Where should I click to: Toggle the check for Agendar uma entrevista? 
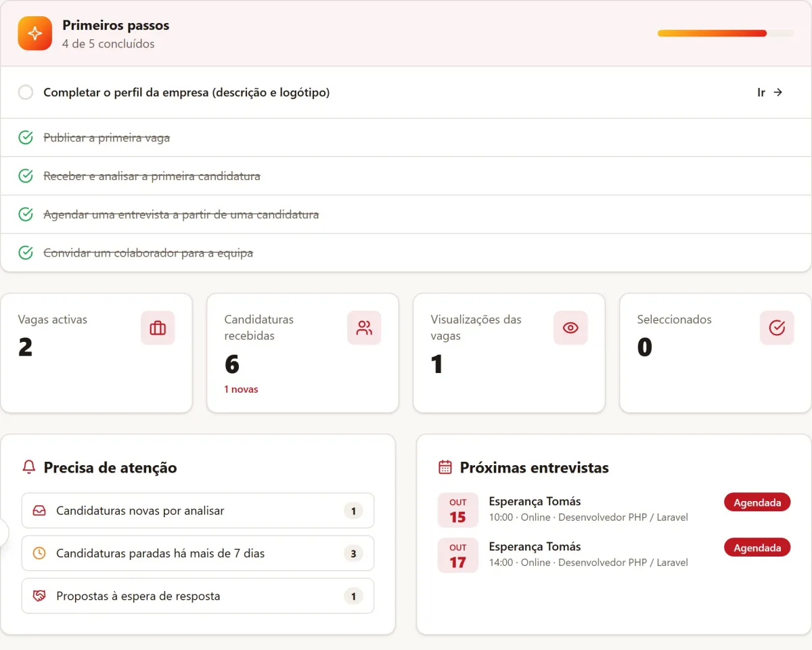[x=26, y=215]
